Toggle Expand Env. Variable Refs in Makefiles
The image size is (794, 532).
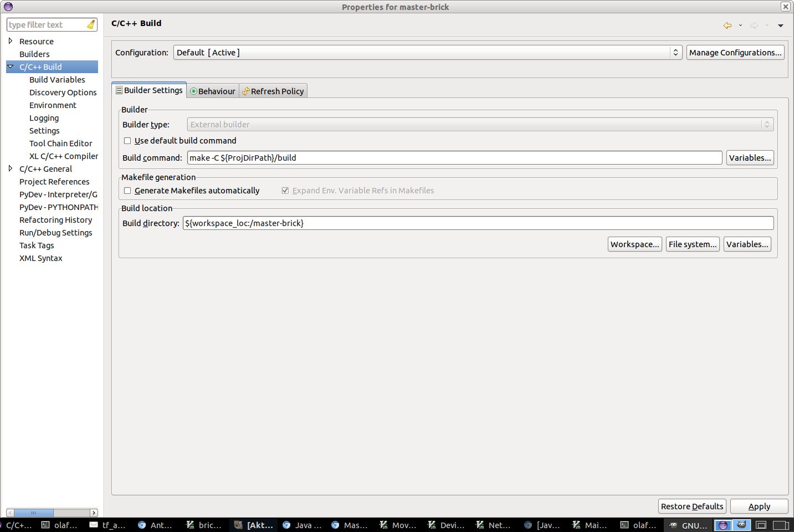click(285, 191)
